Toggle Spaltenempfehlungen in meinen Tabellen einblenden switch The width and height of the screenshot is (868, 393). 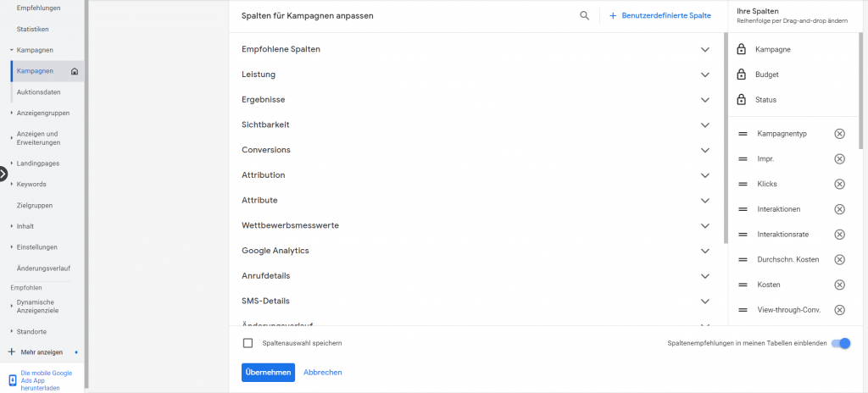840,343
